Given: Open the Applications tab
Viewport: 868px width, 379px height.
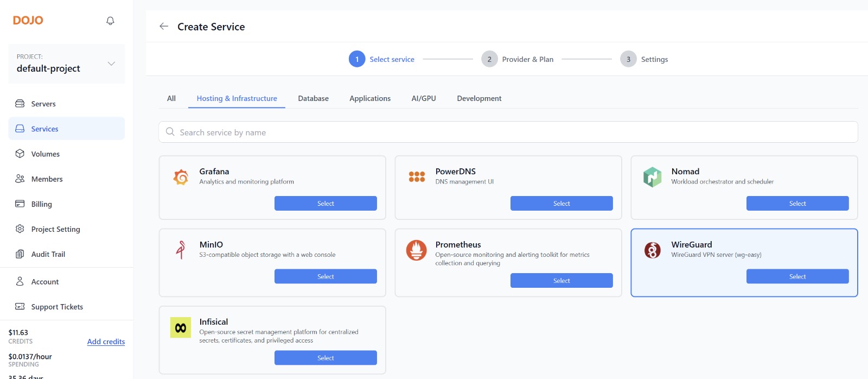Looking at the screenshot, I should coord(370,98).
